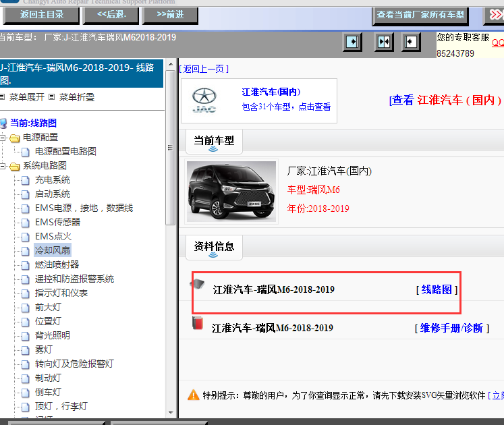Open 转向灯及危险报警灯 diagram
504x425 pixels.
[74, 364]
